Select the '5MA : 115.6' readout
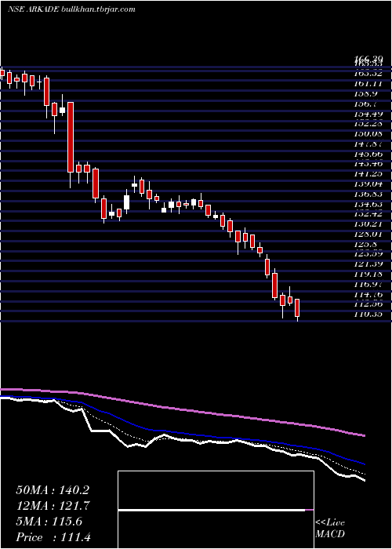The image size is (392, 549). point(49,522)
